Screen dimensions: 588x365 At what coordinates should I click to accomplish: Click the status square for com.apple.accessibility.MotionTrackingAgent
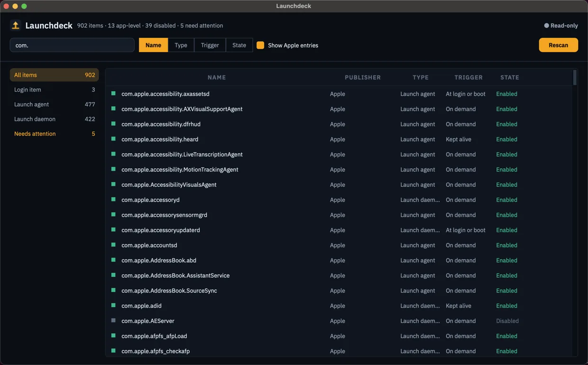tap(113, 169)
